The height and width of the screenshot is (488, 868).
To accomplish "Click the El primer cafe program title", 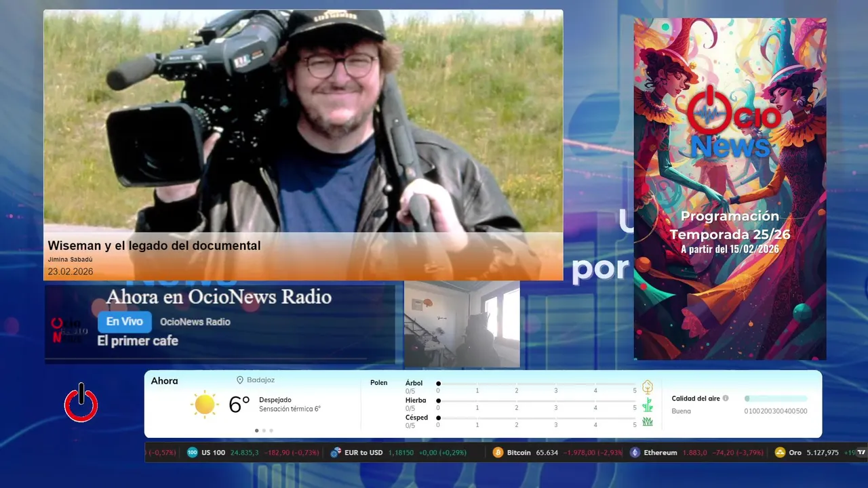I will click(138, 341).
